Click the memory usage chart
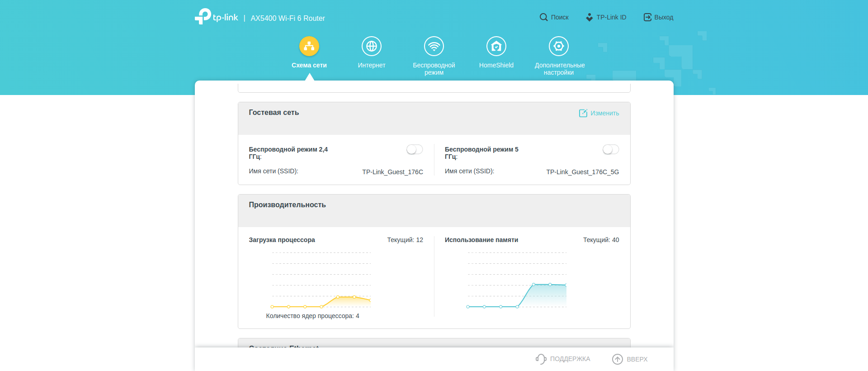 click(x=517, y=281)
